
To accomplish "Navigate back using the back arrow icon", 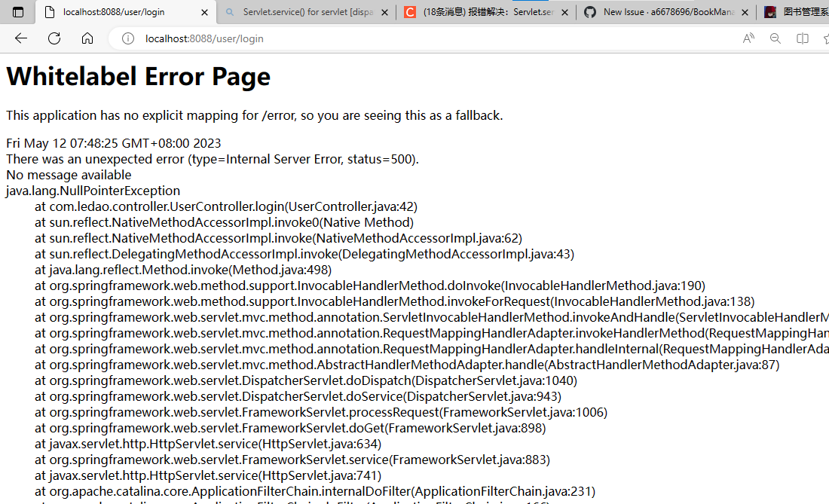I will (x=20, y=38).
